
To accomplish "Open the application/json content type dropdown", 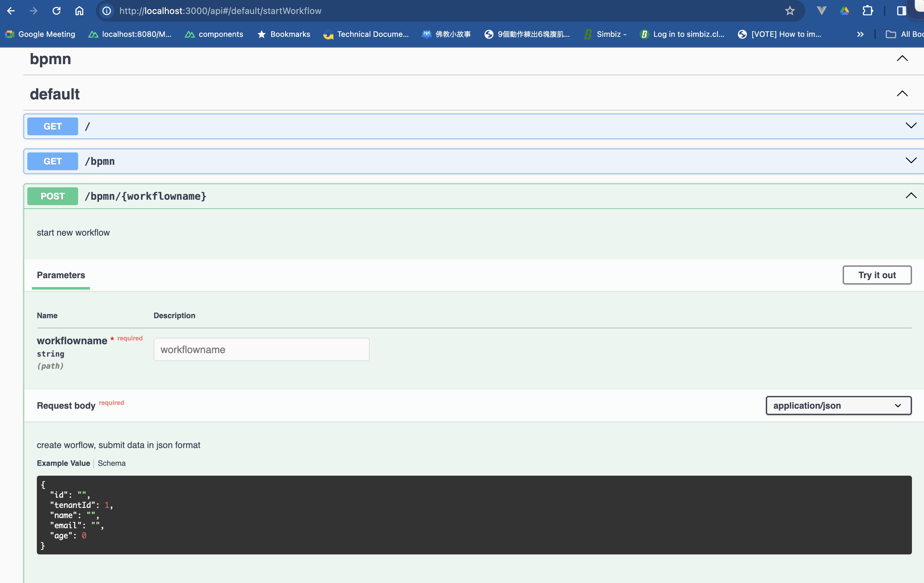I will (838, 405).
